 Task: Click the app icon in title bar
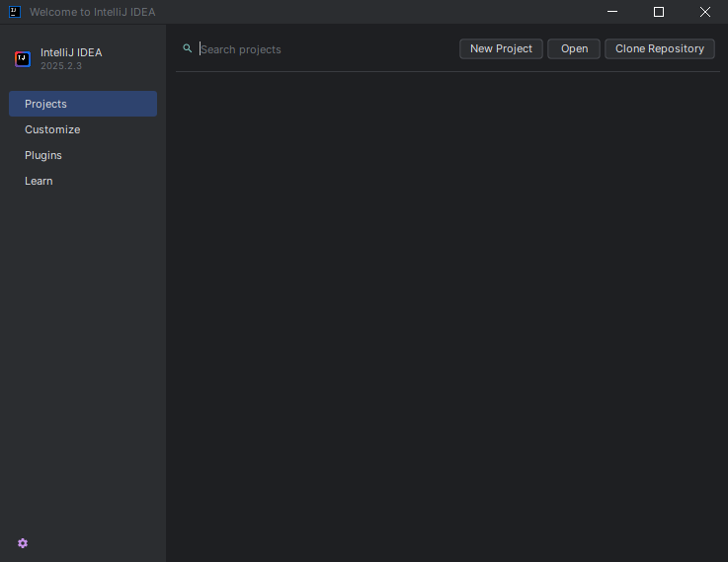(15, 12)
